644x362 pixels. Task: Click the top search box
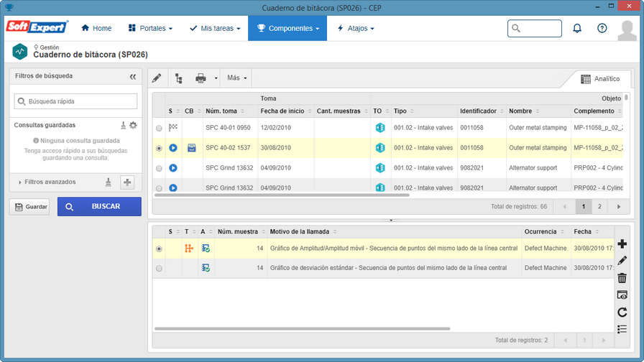[534, 28]
